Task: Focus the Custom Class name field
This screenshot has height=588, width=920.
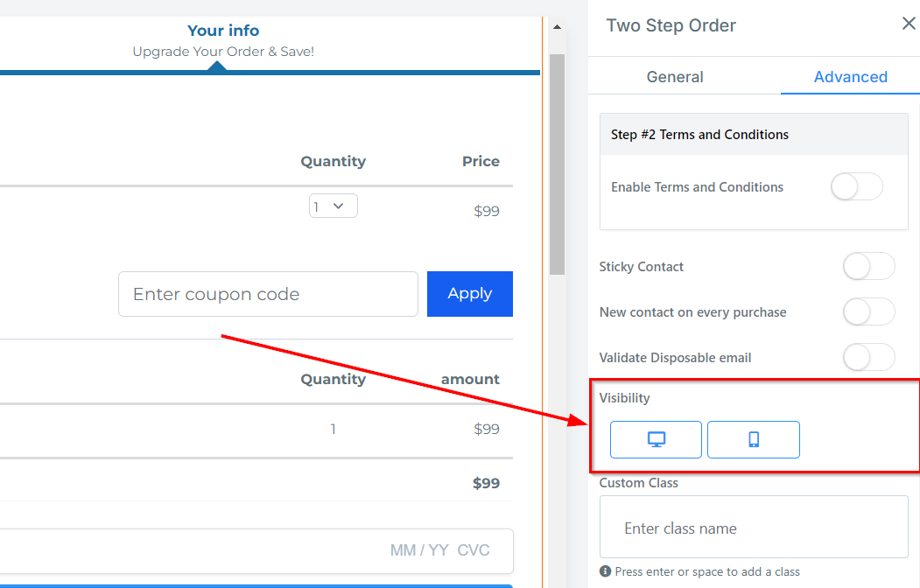Action: coord(753,528)
